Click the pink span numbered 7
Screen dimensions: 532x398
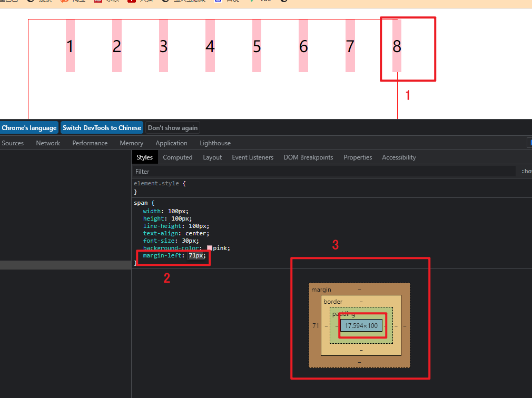point(350,46)
